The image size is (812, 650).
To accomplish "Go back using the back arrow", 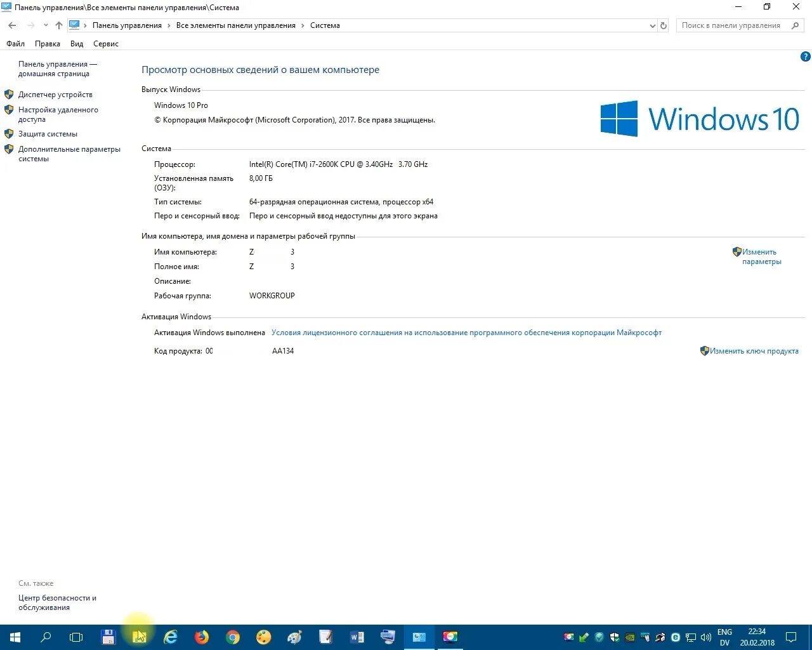I will click(12, 25).
